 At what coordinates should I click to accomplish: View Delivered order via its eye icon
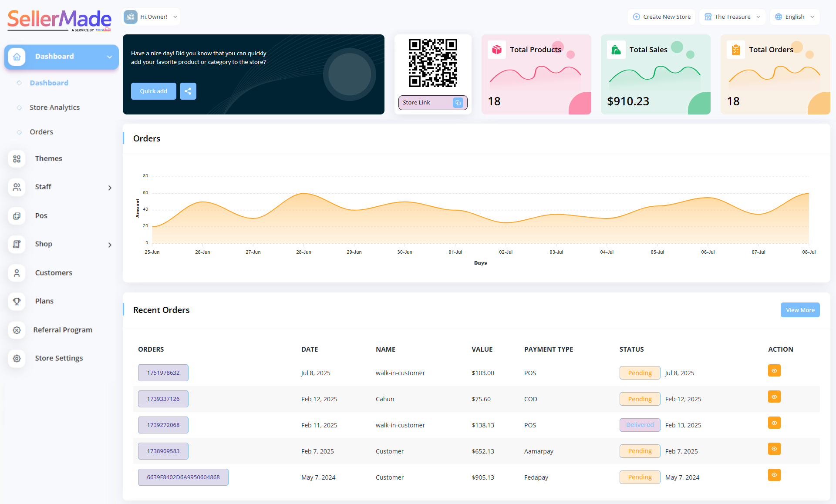(x=774, y=423)
